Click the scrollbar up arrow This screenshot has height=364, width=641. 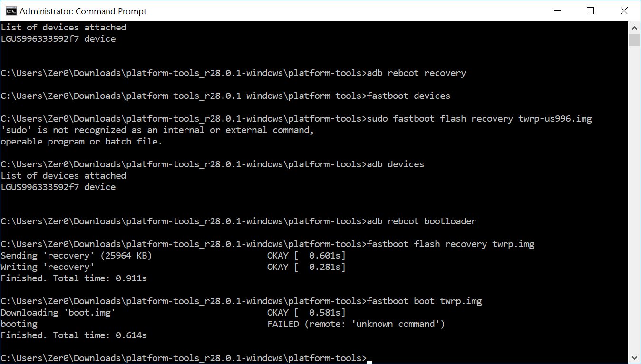click(634, 27)
